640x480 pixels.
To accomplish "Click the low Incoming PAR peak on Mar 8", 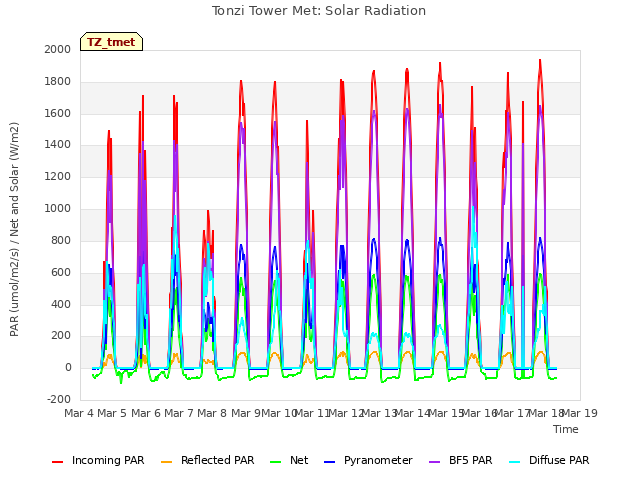I will pos(208,211).
